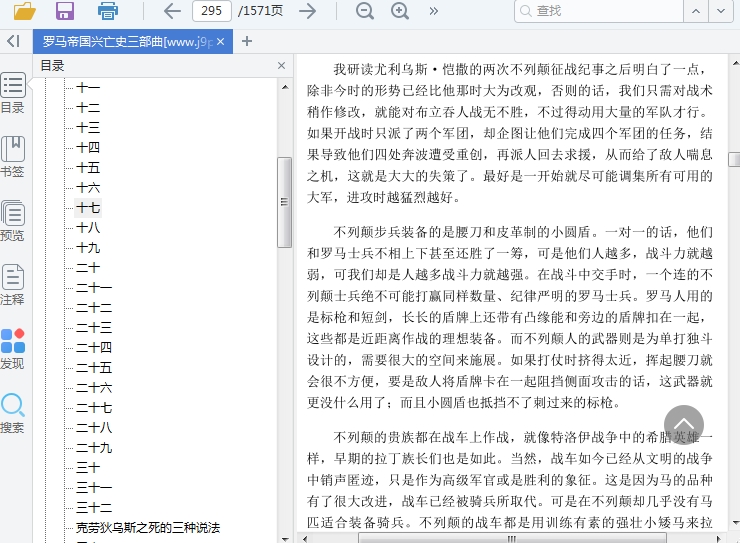Select chapter 十九 in the outline

point(88,248)
